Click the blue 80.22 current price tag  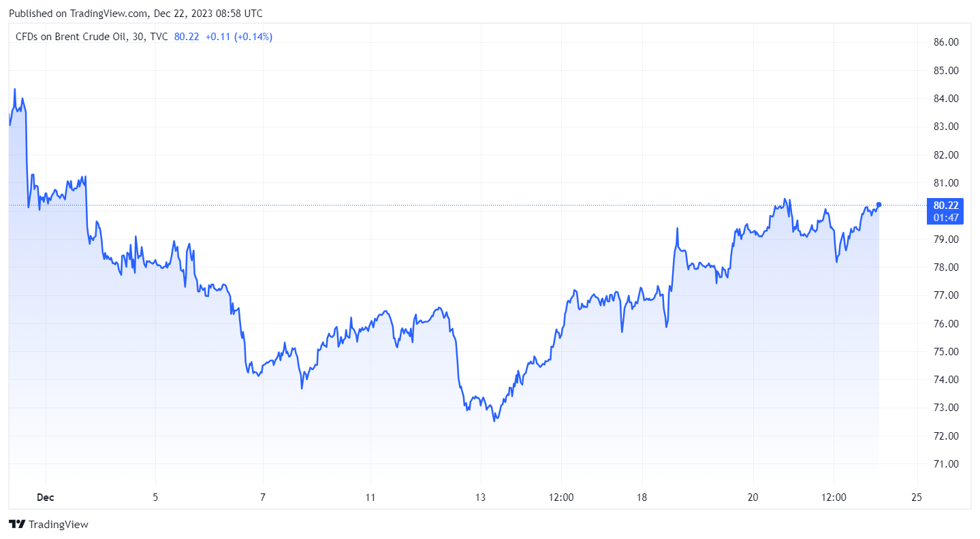pyautogui.click(x=946, y=205)
